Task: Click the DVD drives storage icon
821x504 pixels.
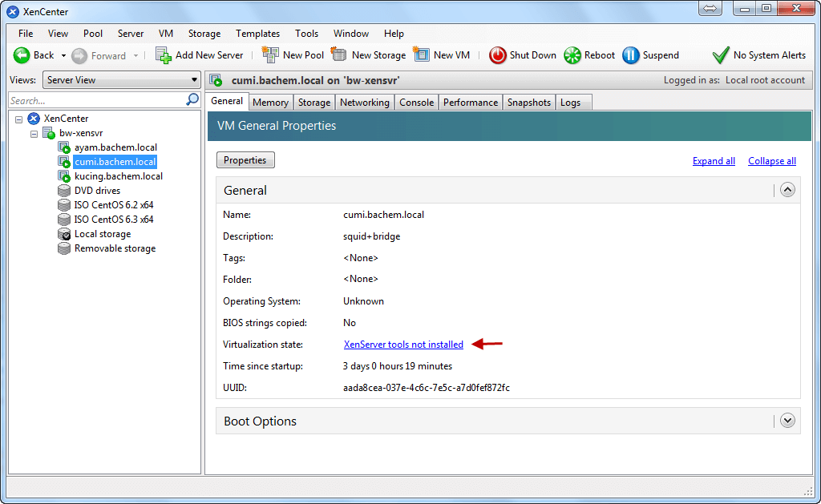Action: point(64,191)
